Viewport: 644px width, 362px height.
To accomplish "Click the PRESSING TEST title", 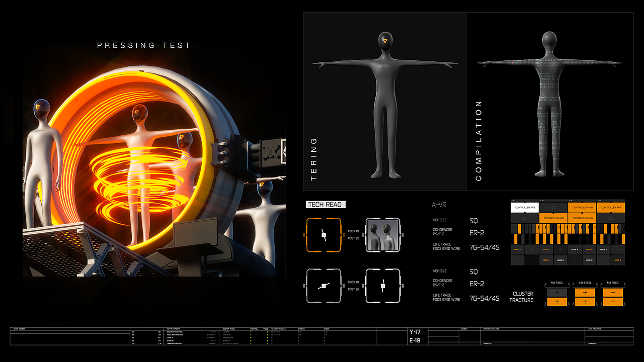I will (144, 45).
